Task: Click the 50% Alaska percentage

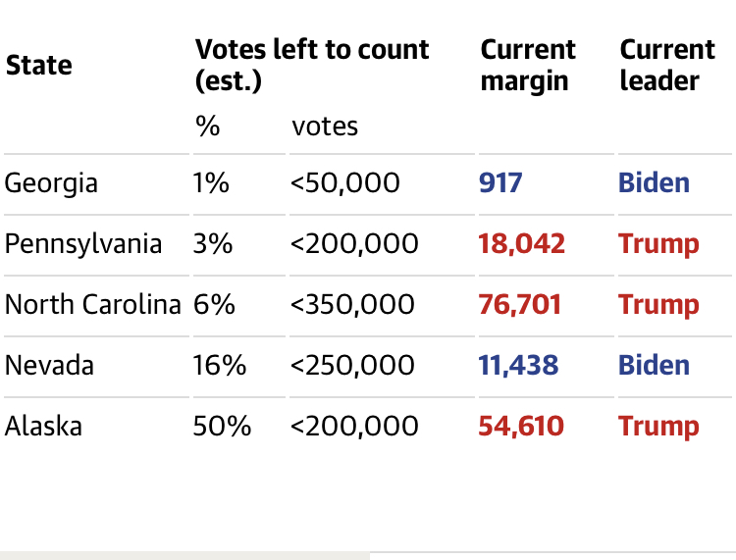Action: point(222,426)
